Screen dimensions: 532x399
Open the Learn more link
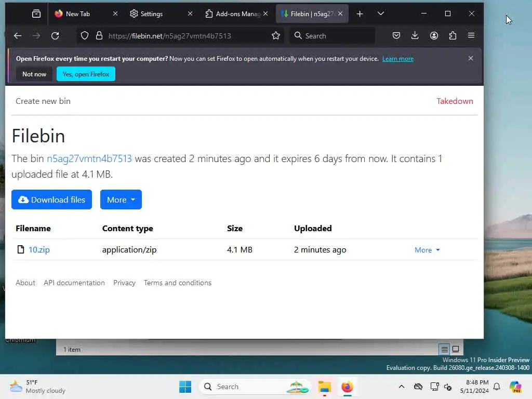click(x=398, y=59)
